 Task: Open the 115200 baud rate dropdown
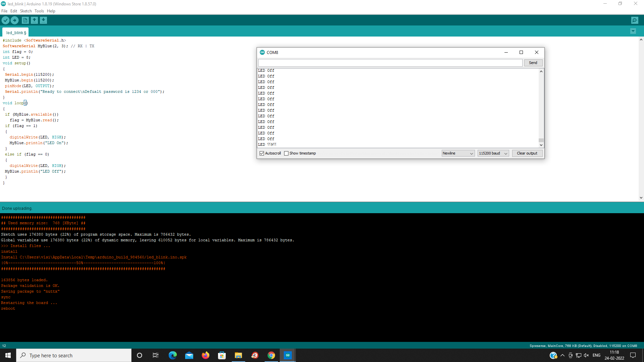(493, 153)
